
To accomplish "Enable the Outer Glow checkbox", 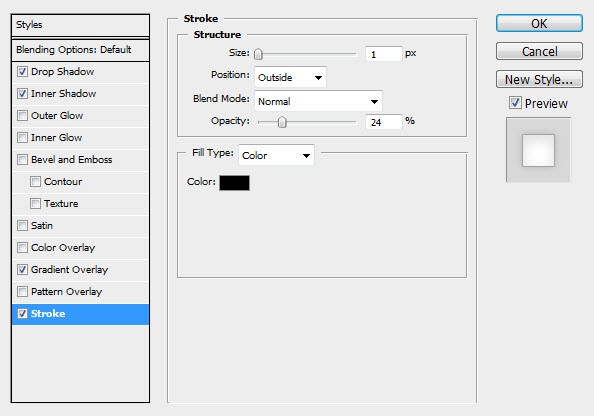I will point(22,116).
